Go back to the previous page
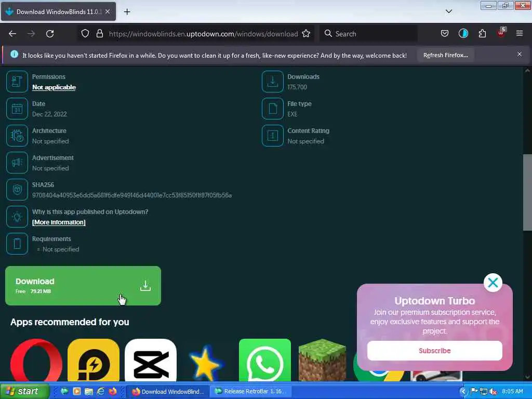This screenshot has width=532, height=399. 12,34
